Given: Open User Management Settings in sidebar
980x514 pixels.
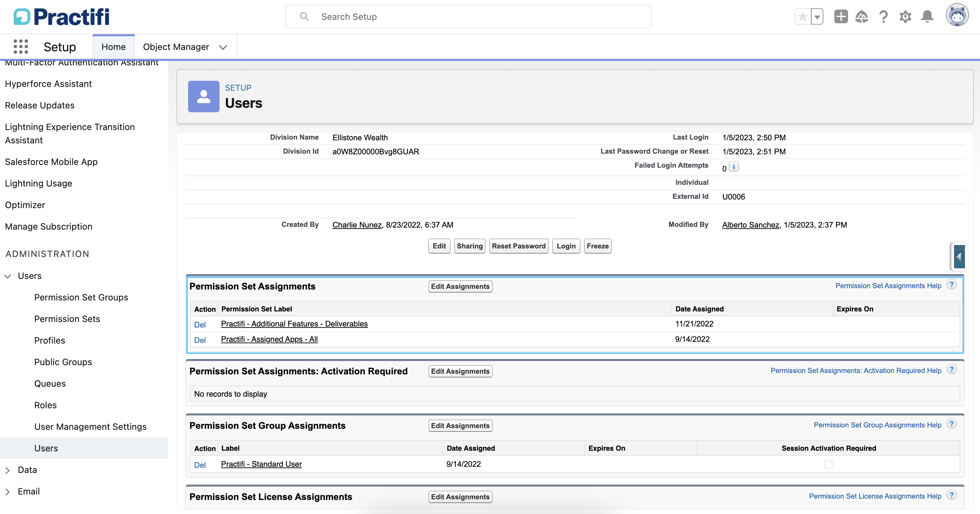Looking at the screenshot, I should 90,427.
